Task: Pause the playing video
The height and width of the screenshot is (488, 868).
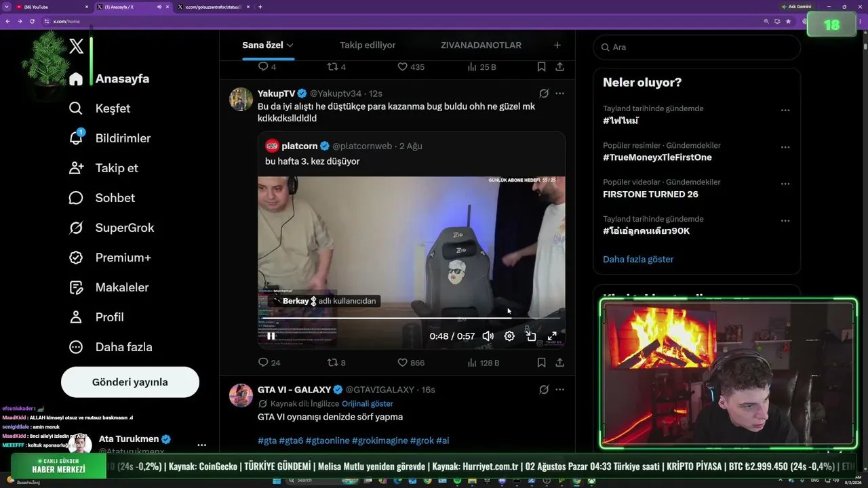Action: coord(271,336)
